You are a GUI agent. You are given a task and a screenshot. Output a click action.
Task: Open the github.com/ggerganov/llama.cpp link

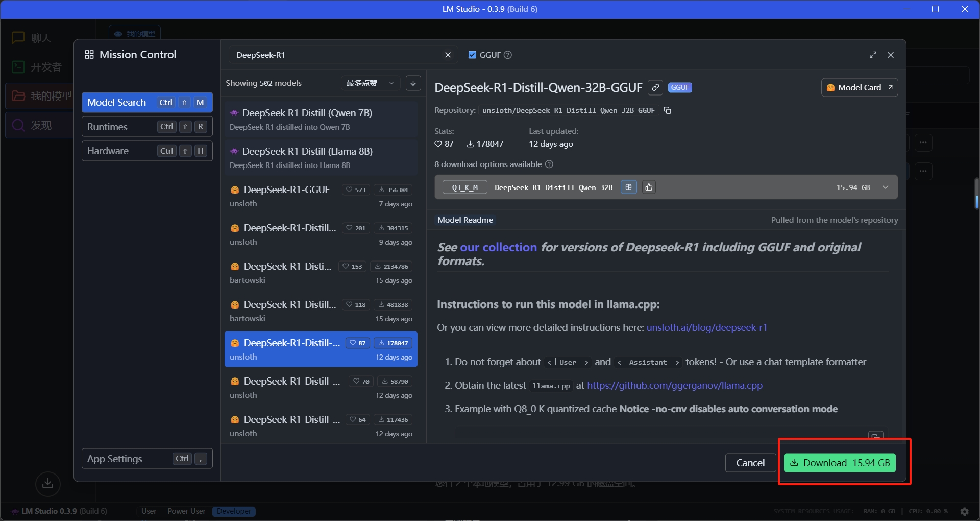coord(675,385)
